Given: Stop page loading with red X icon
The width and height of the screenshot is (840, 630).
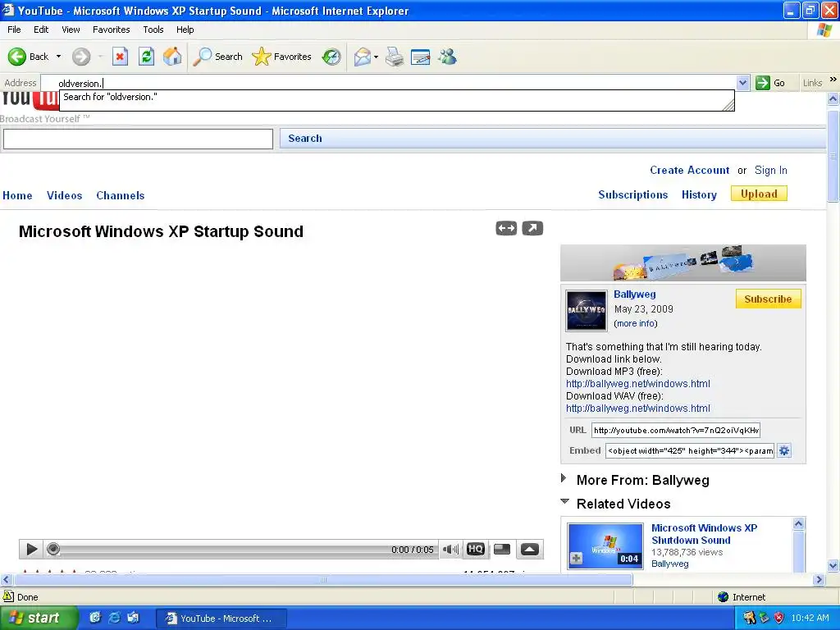Looking at the screenshot, I should click(x=120, y=57).
